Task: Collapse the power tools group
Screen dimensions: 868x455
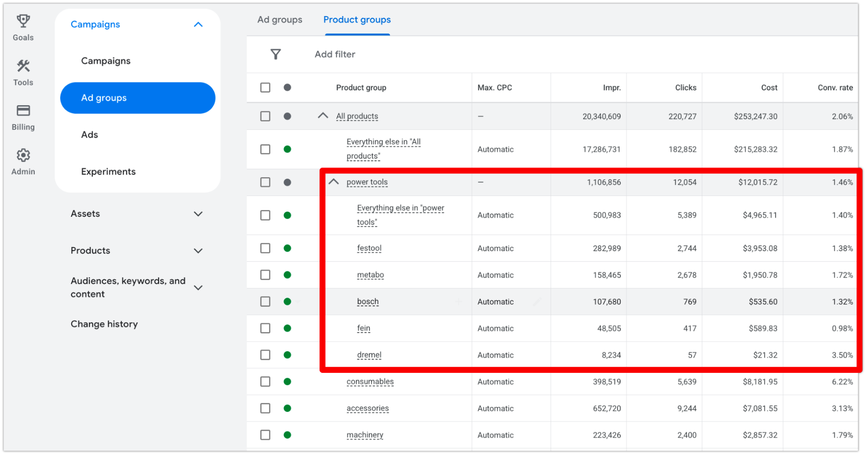Action: click(x=333, y=182)
